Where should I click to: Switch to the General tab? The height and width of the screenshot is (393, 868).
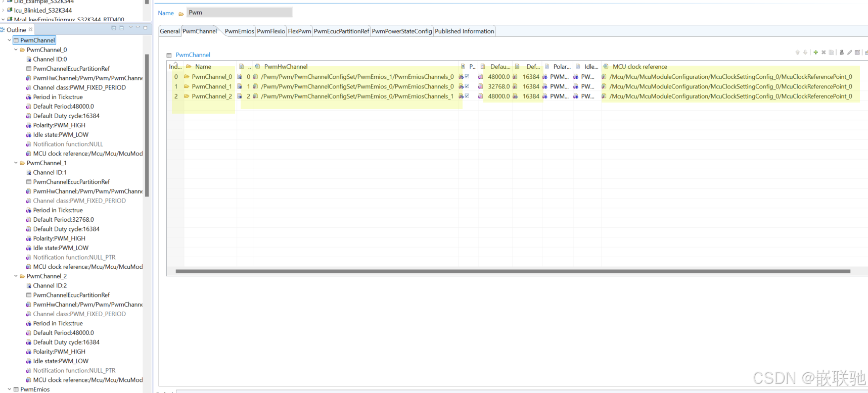click(170, 31)
